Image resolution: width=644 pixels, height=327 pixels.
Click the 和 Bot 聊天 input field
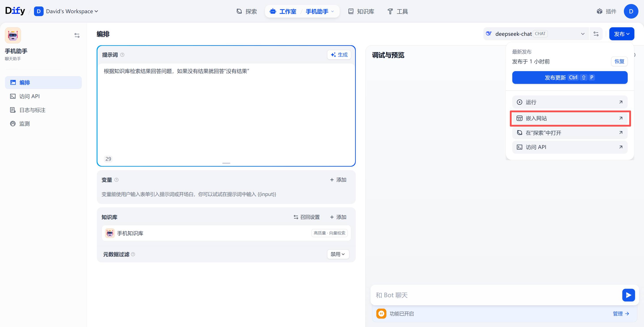(495, 295)
